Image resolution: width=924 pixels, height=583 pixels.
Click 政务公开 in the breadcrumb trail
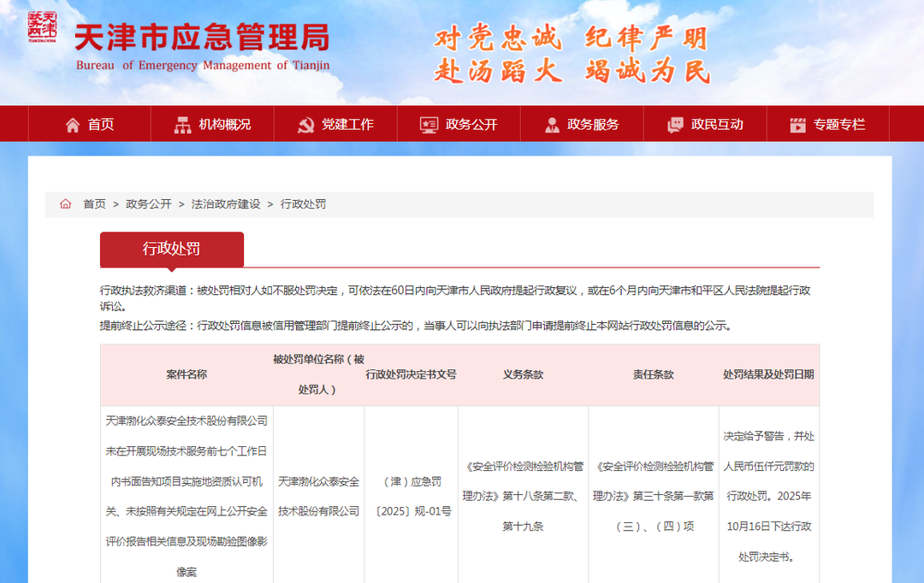pyautogui.click(x=149, y=204)
